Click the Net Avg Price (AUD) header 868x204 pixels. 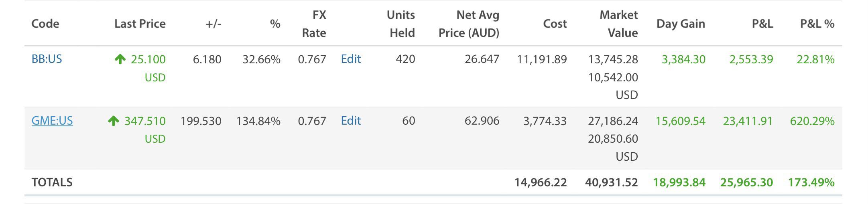coord(469,24)
